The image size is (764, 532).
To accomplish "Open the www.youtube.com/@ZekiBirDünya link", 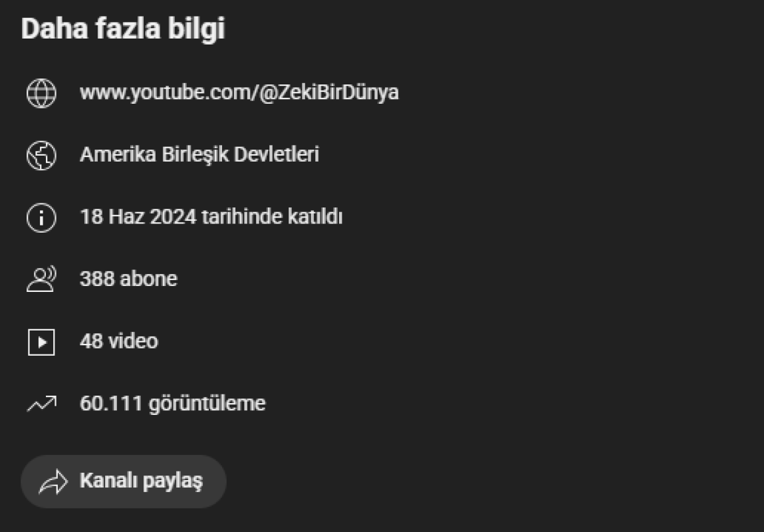I will click(x=239, y=92).
